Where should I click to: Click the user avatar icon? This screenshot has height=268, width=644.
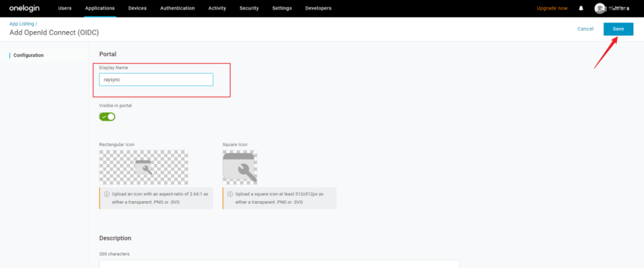pyautogui.click(x=600, y=8)
